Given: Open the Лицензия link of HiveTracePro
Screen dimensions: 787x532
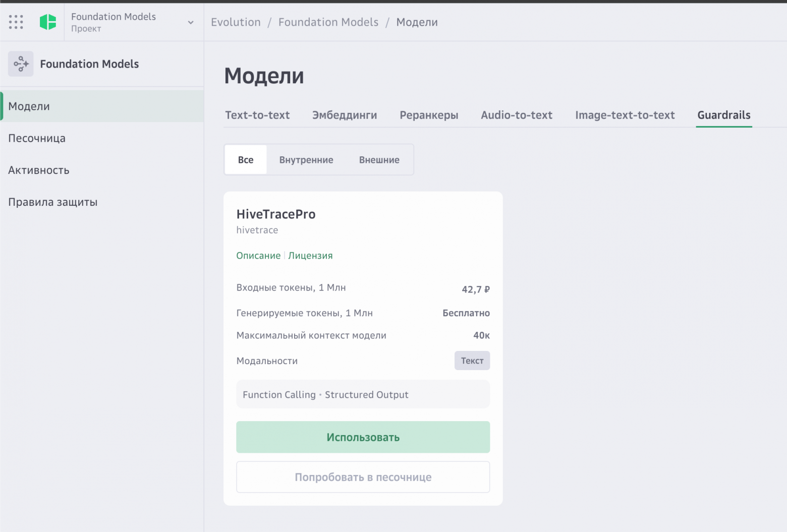Looking at the screenshot, I should (310, 256).
